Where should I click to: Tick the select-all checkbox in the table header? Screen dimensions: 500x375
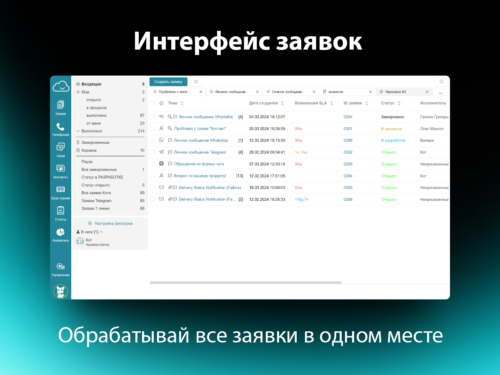point(152,103)
